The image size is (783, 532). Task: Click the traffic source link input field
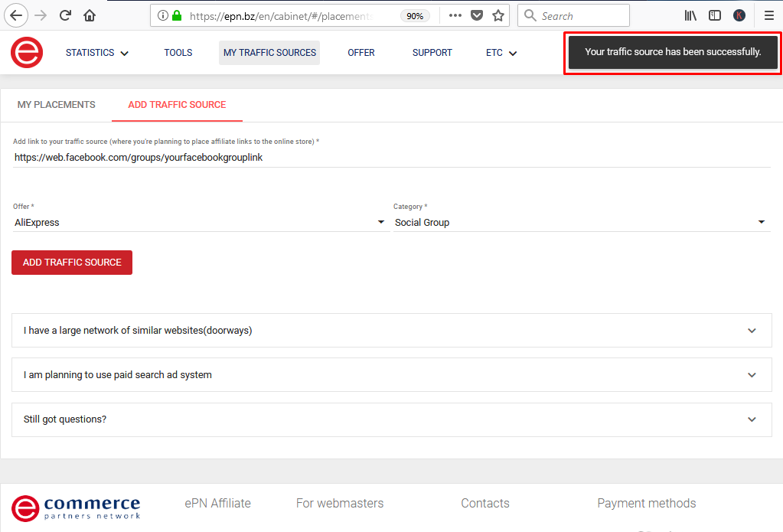click(306, 157)
